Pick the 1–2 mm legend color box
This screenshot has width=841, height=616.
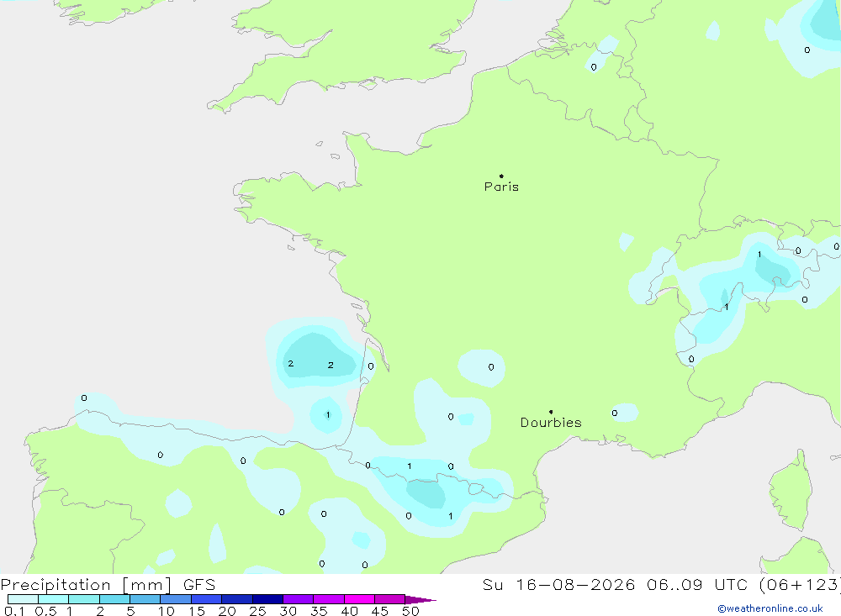click(x=83, y=599)
